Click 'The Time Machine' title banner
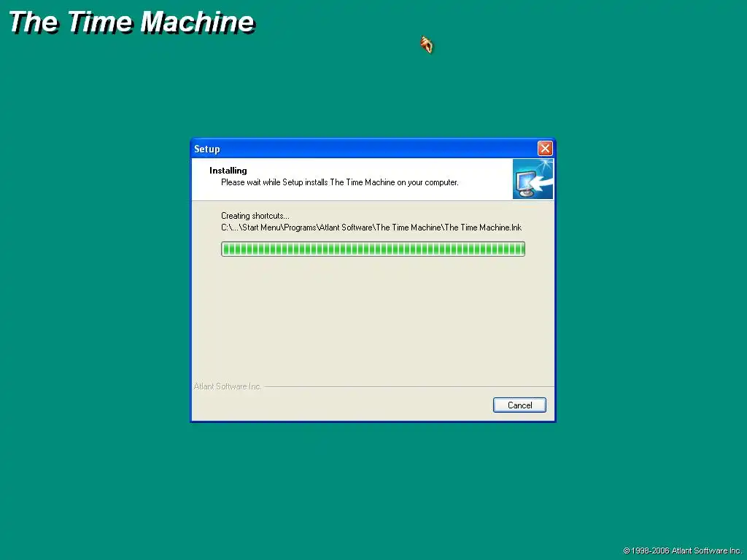 point(131,22)
